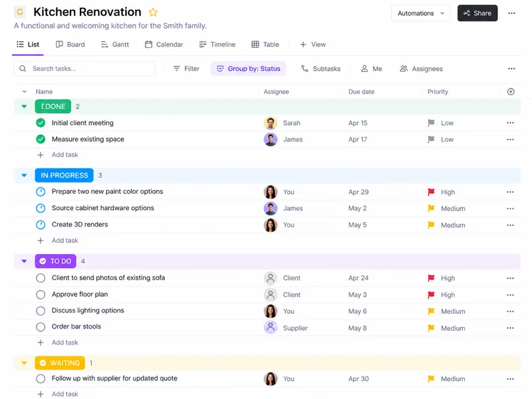Add task under the DONE group
The image size is (532, 399).
pos(58,155)
